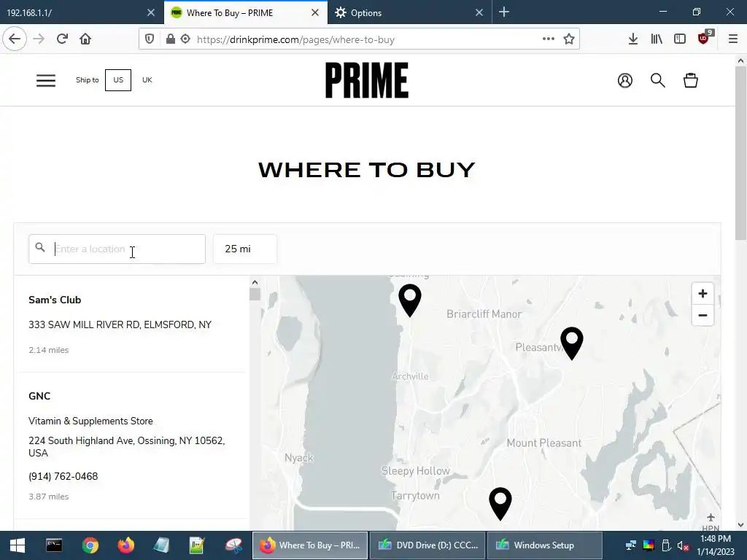The width and height of the screenshot is (747, 560).
Task: Open the DVD Drive (D:) taskbar window
Action: [x=427, y=545]
